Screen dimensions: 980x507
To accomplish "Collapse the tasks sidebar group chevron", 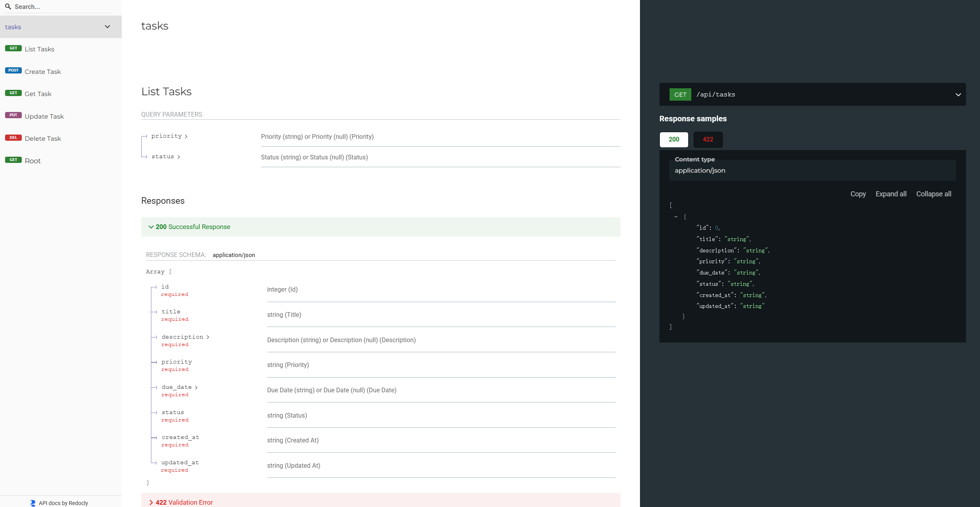I will click(107, 27).
